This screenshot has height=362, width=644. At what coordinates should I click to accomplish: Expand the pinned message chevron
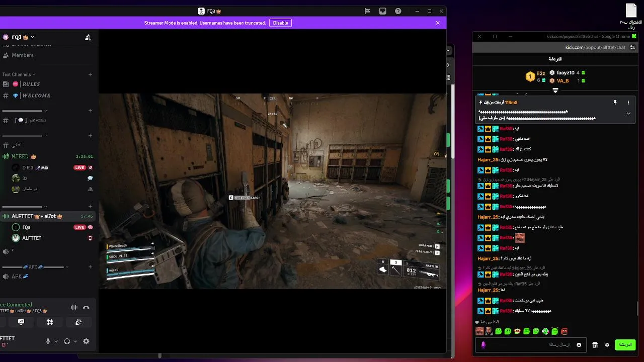click(628, 114)
